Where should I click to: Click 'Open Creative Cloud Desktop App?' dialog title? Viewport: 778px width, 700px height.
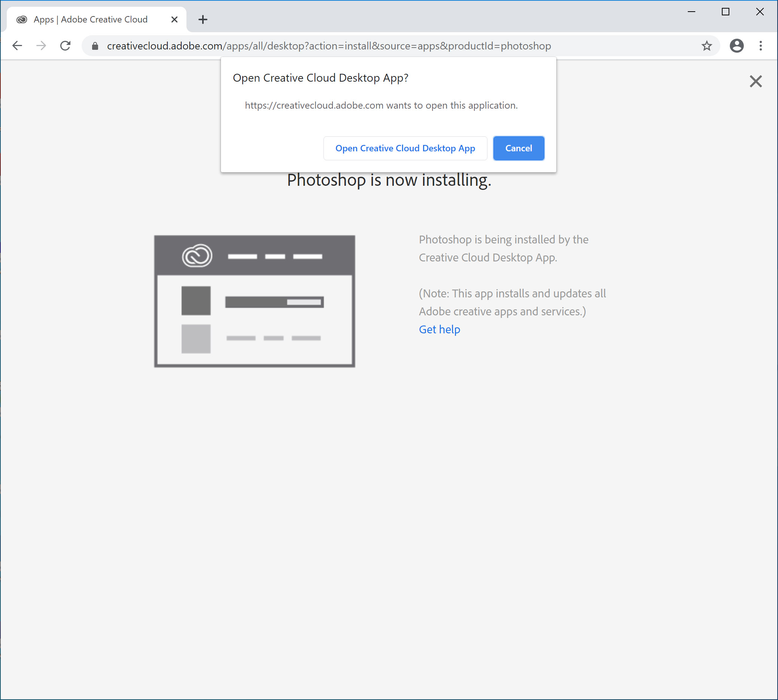click(320, 78)
